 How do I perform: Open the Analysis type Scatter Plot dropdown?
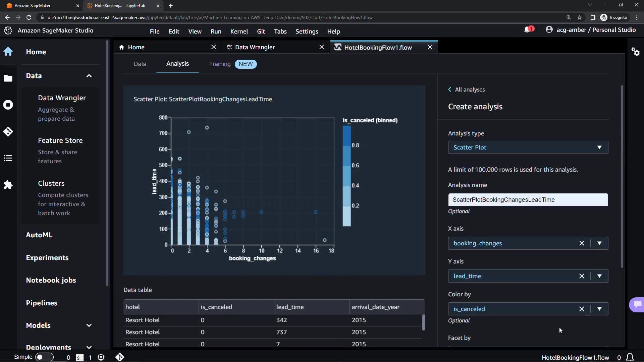click(x=528, y=147)
